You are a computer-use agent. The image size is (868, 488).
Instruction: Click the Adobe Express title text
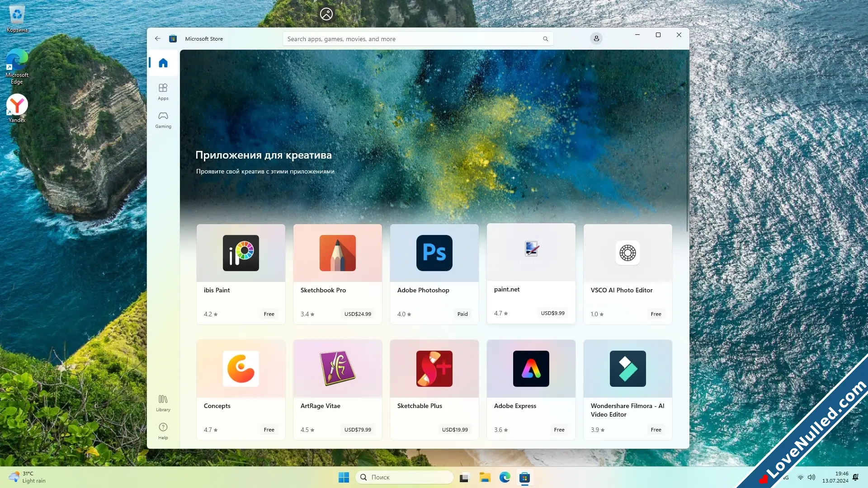click(515, 406)
